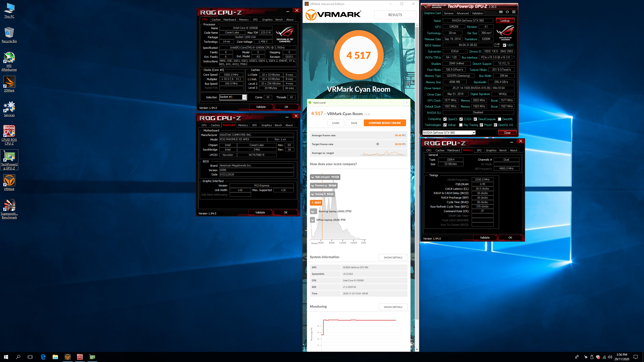Click Bus Interface question mark icon
This screenshot has height=362, width=644.
tap(514, 57)
